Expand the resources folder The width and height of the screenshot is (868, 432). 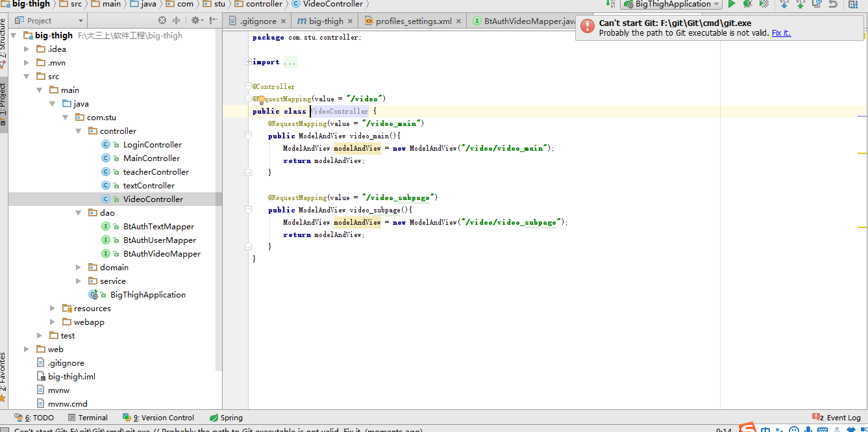tap(53, 309)
